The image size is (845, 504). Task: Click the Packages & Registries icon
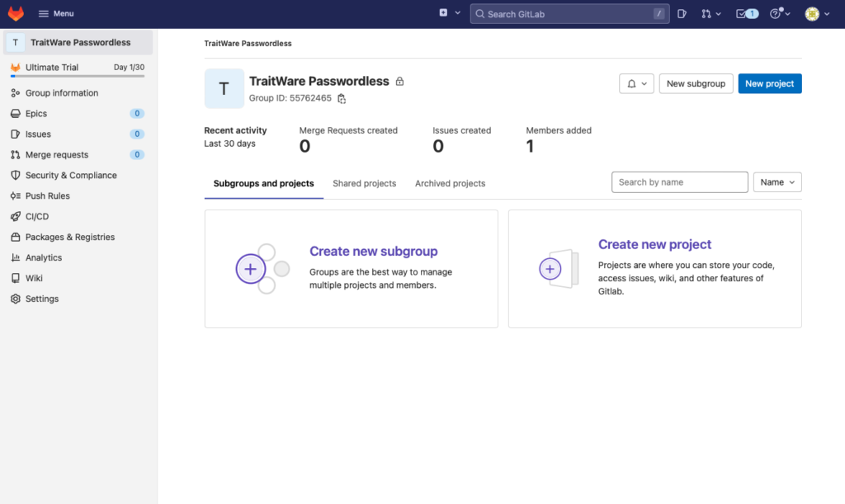coord(15,237)
